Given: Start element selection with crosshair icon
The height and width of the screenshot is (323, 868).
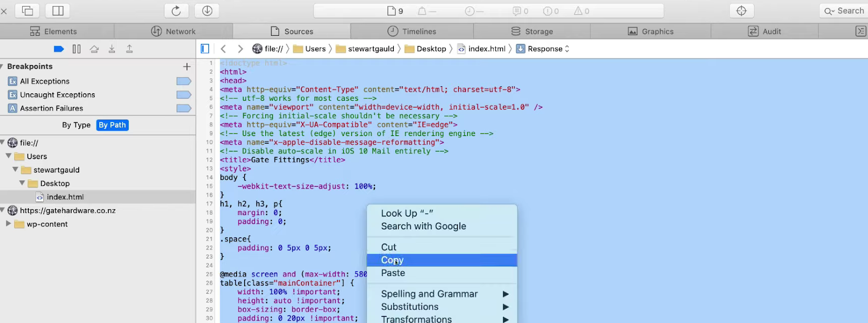Looking at the screenshot, I should [742, 11].
